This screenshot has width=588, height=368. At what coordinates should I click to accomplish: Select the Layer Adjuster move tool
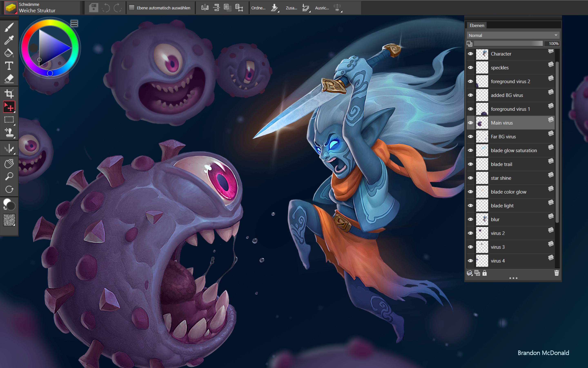[x=9, y=107]
